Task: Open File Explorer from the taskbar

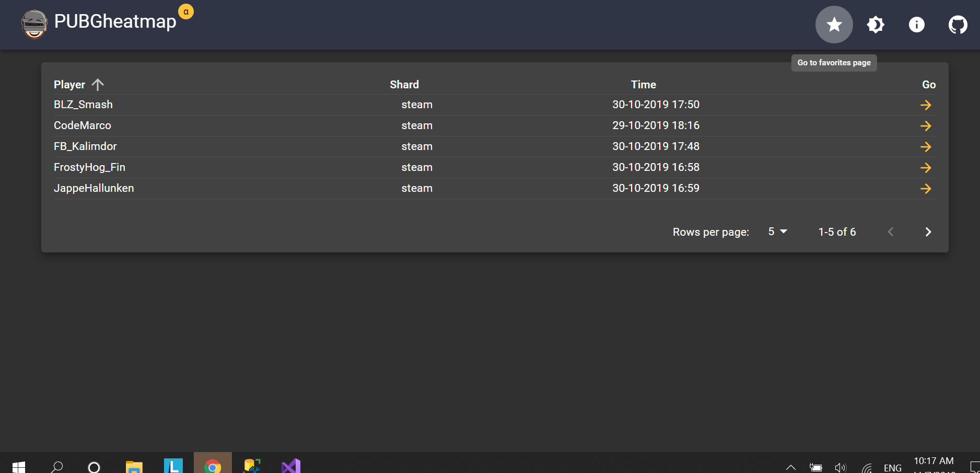Action: tap(134, 467)
